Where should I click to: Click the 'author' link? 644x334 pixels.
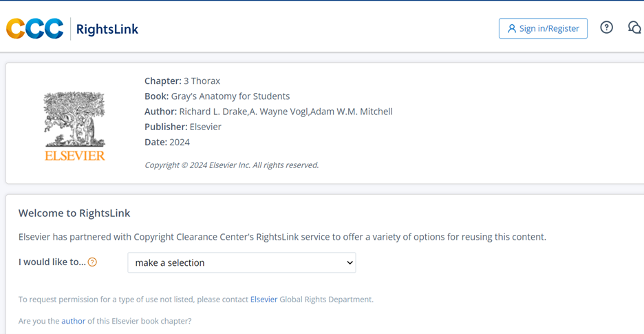point(73,321)
